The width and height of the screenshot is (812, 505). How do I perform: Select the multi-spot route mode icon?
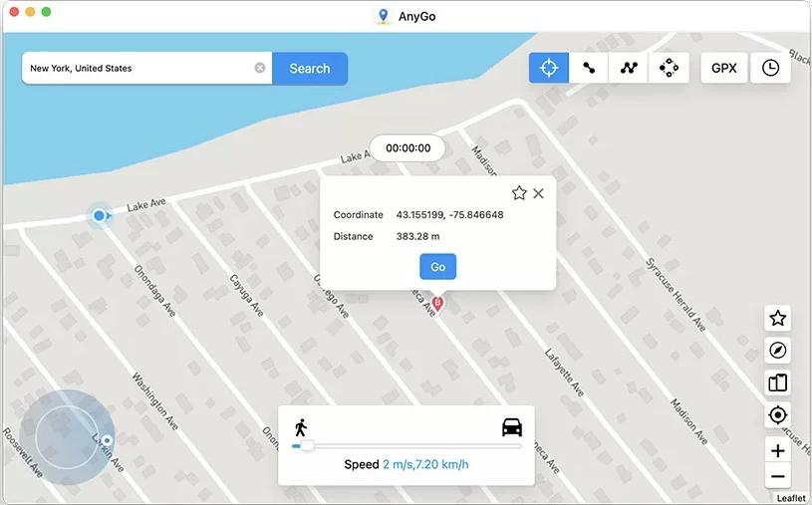629,68
